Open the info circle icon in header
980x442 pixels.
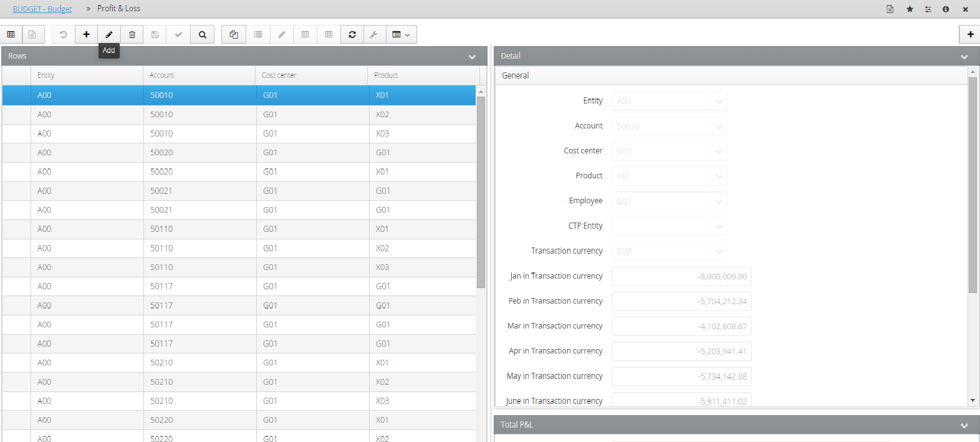pyautogui.click(x=946, y=9)
